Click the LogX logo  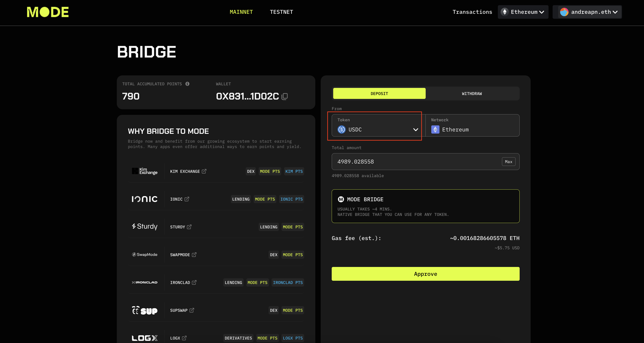(x=144, y=338)
